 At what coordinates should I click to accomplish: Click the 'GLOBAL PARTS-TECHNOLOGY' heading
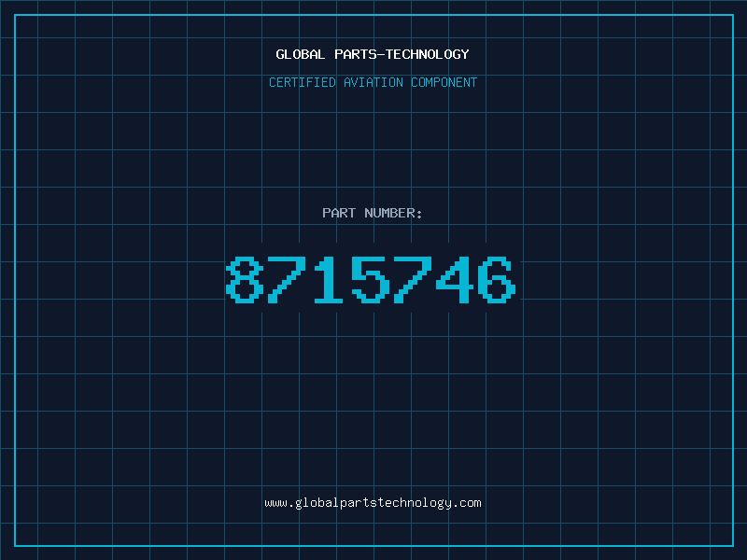(373, 54)
